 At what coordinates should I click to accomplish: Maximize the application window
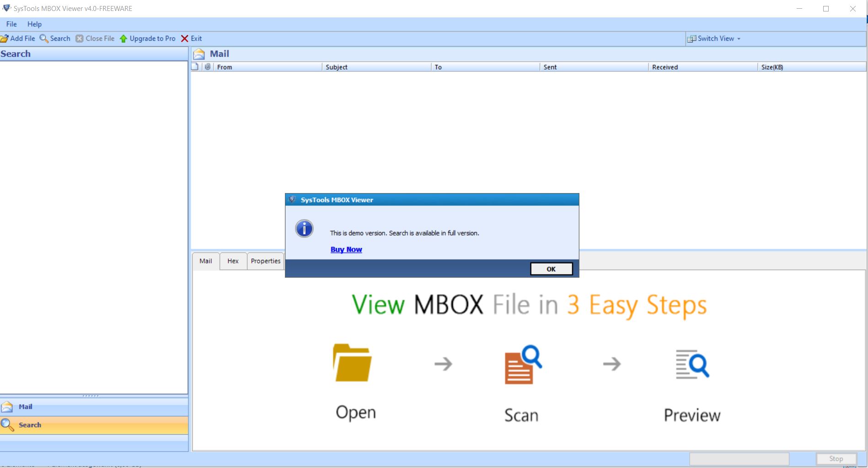point(826,9)
